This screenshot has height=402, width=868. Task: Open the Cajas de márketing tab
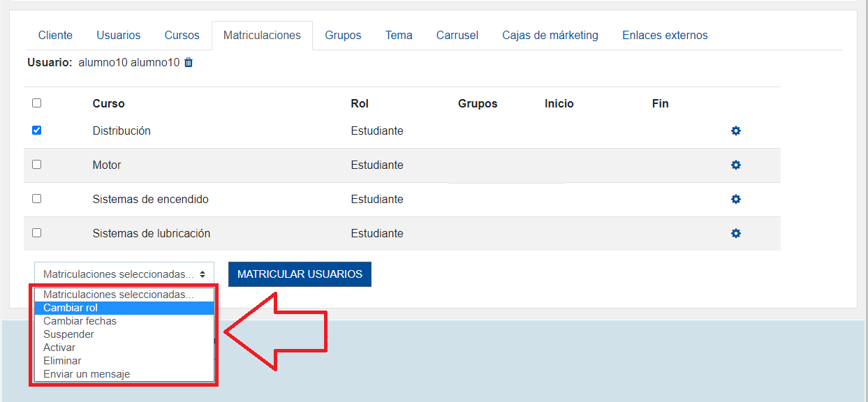point(550,35)
